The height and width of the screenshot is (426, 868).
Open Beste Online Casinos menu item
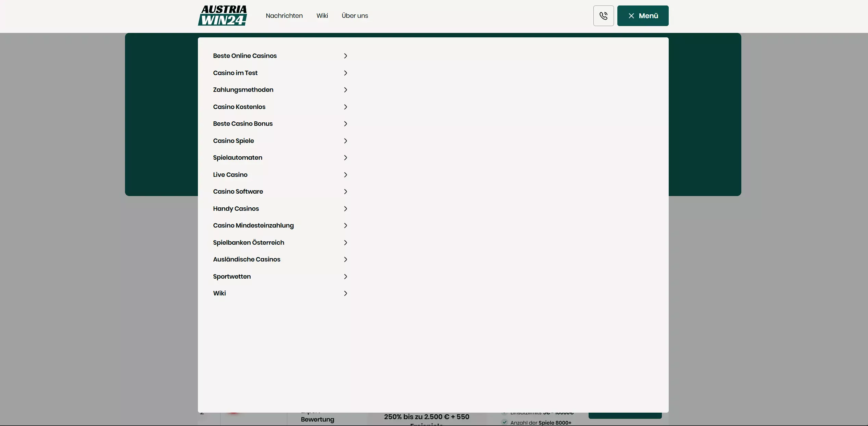245,56
